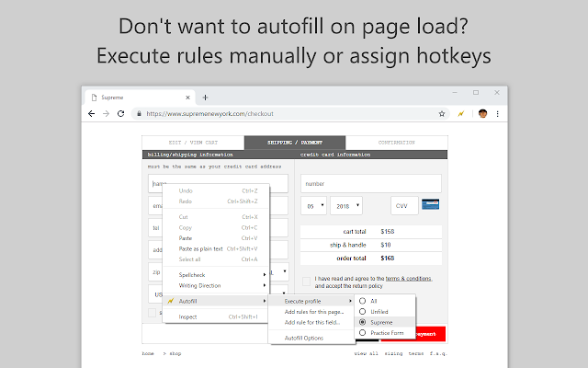Viewport: 588px width, 368px height.
Task: Click the cart total value $158
Action: point(388,232)
